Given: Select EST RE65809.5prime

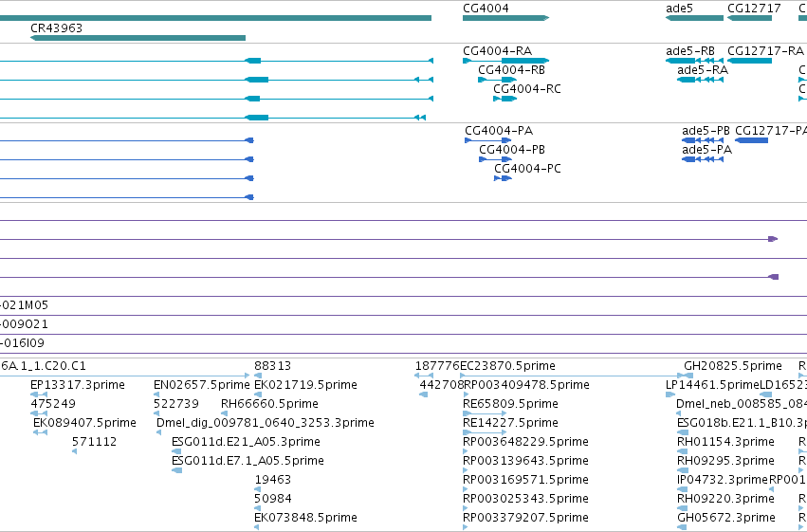Looking at the screenshot, I should tap(510, 404).
